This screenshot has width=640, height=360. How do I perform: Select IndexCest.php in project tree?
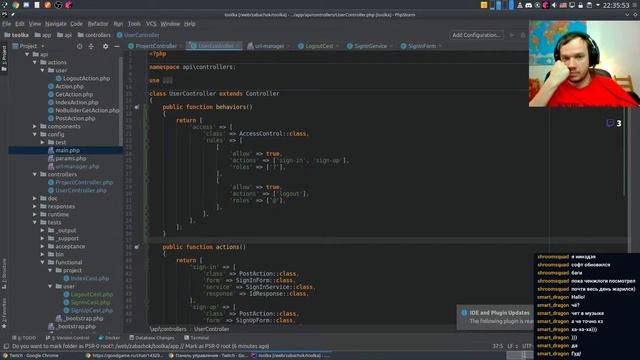86,278
